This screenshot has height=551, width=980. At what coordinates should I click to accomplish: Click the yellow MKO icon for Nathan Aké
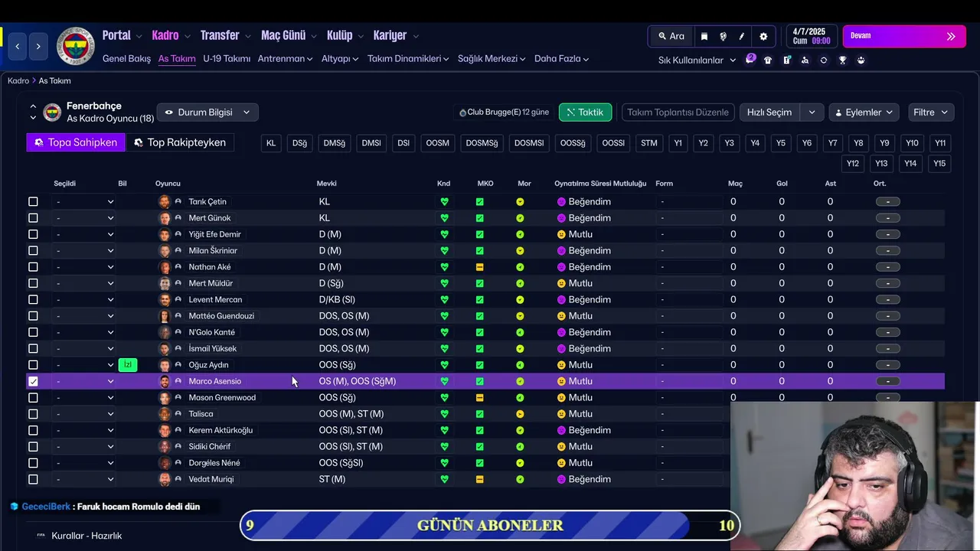[x=480, y=267]
